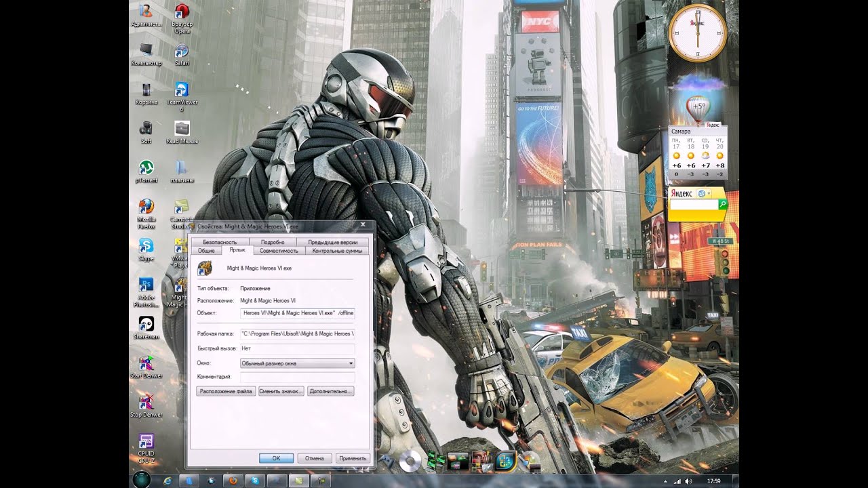Viewport: 868px width, 488px height.
Task: Open the Soft desktop folder
Action: pyautogui.click(x=146, y=132)
